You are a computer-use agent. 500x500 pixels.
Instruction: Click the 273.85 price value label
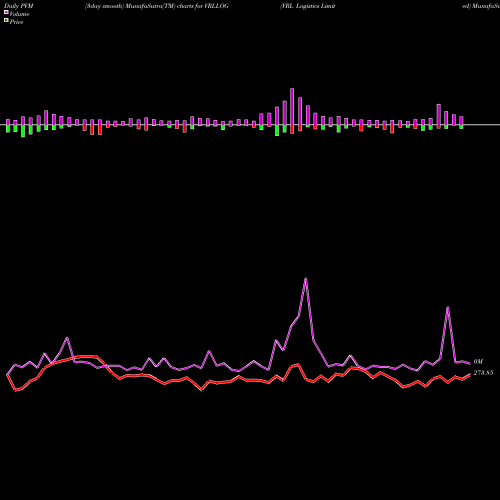pos(483,373)
